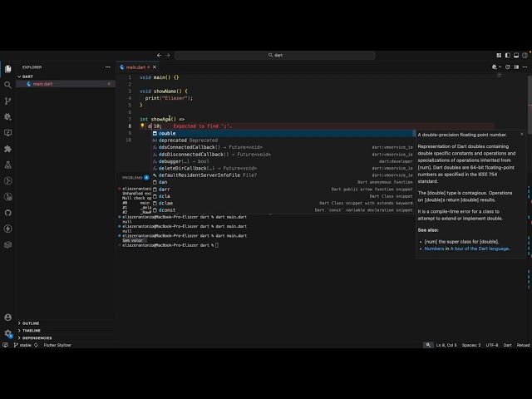Image resolution: width=532 pixels, height=399 pixels.
Task: Open the Testing flask view
Action: click(7, 165)
